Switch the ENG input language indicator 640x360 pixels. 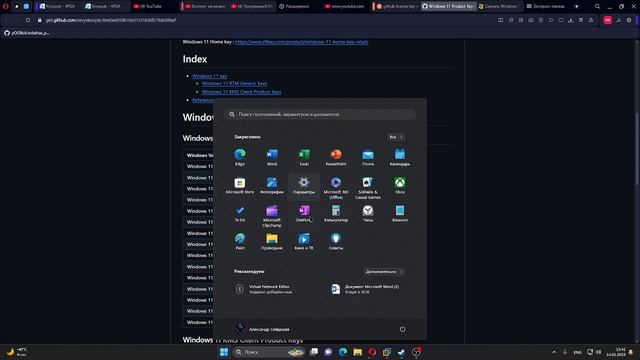click(577, 352)
